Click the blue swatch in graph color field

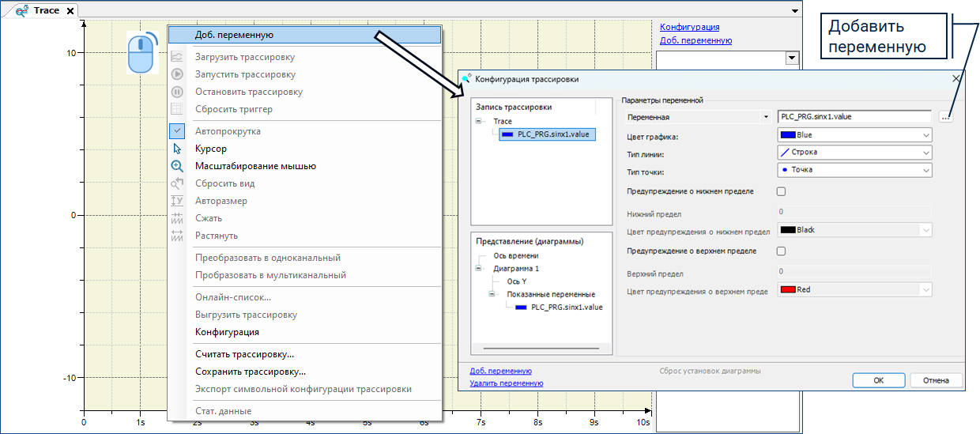[x=788, y=135]
